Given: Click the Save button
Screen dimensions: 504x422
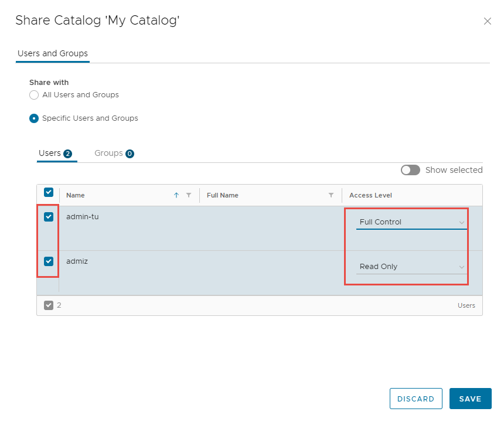Looking at the screenshot, I should pos(470,399).
